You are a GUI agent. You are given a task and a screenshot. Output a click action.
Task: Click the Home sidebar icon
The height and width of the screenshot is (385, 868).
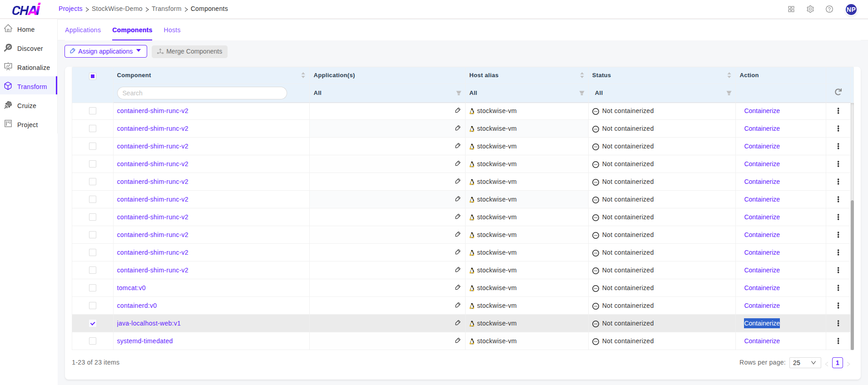pos(8,29)
